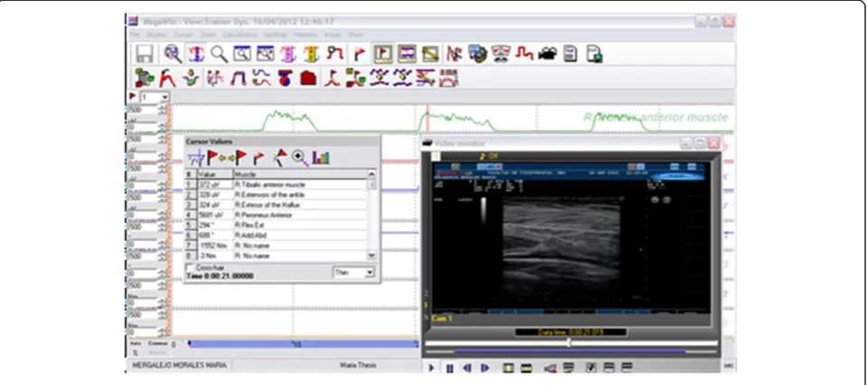Open the Calculations menu
The image size is (868, 385).
pyautogui.click(x=239, y=34)
